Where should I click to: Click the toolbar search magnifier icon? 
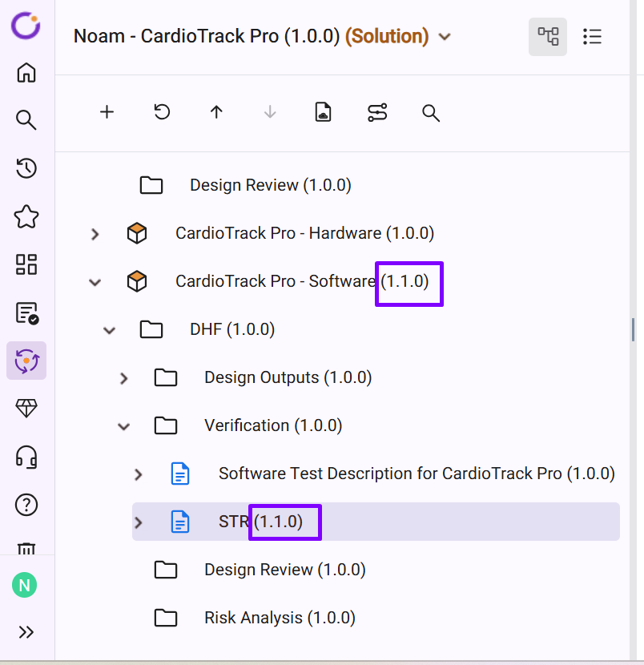(x=431, y=113)
